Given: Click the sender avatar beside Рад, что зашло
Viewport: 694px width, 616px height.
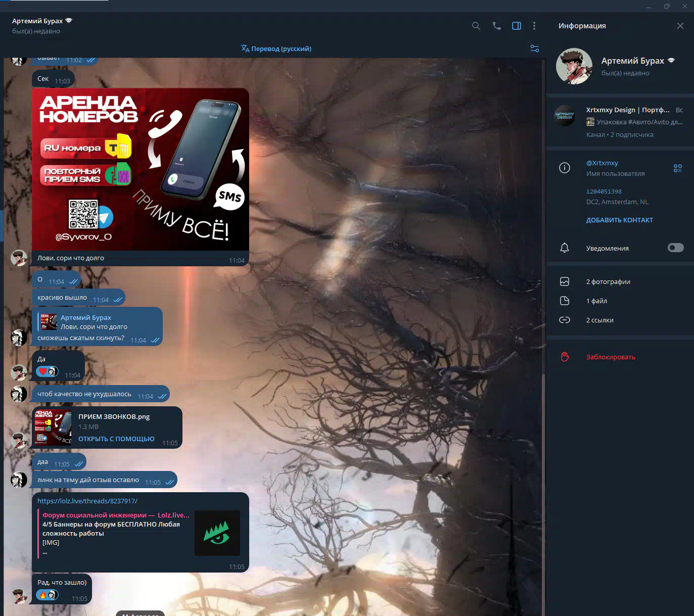Looking at the screenshot, I should tap(19, 596).
